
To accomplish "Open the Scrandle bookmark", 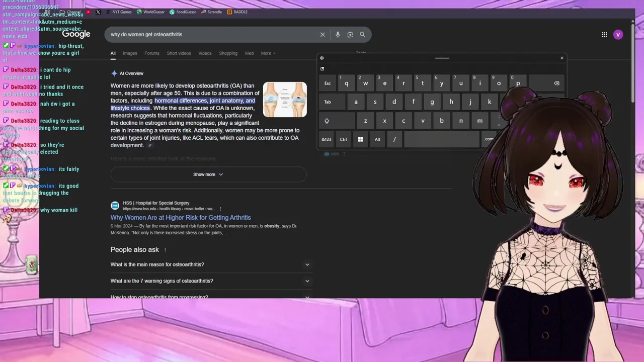I will (211, 12).
